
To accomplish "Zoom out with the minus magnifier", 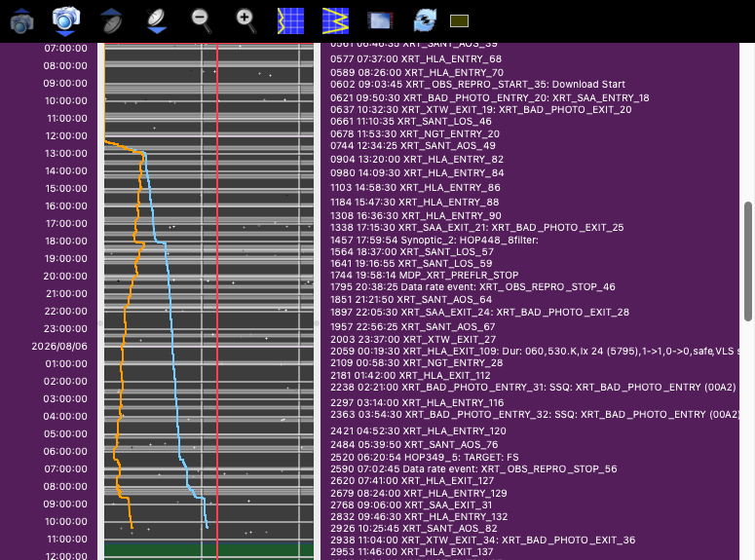I will point(201,21).
